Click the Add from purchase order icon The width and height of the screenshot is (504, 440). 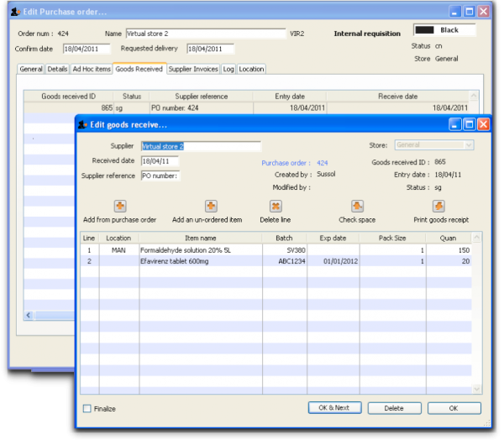[x=119, y=207]
